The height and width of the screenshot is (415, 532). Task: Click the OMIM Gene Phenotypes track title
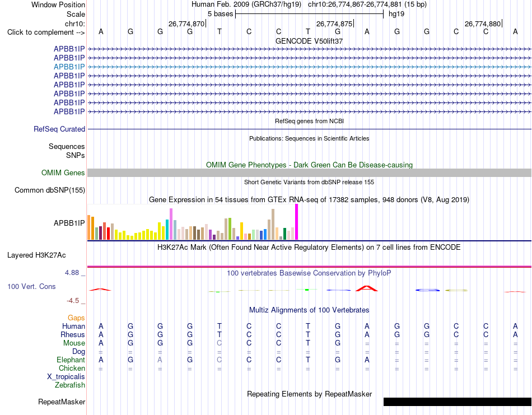(309, 165)
